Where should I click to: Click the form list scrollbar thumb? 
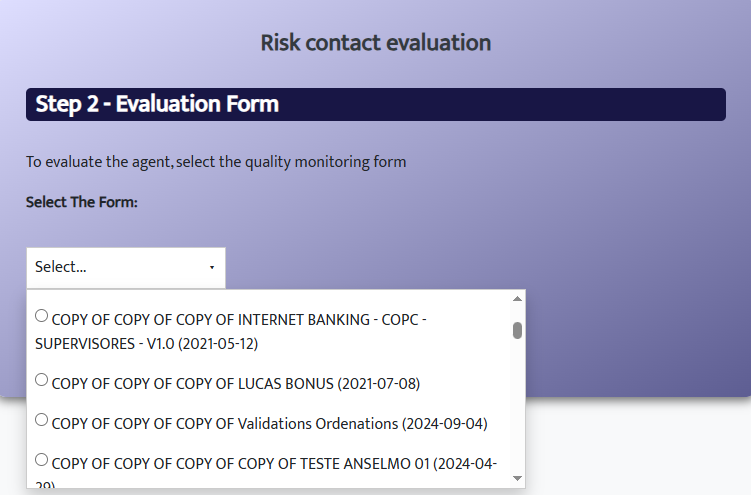click(517, 330)
